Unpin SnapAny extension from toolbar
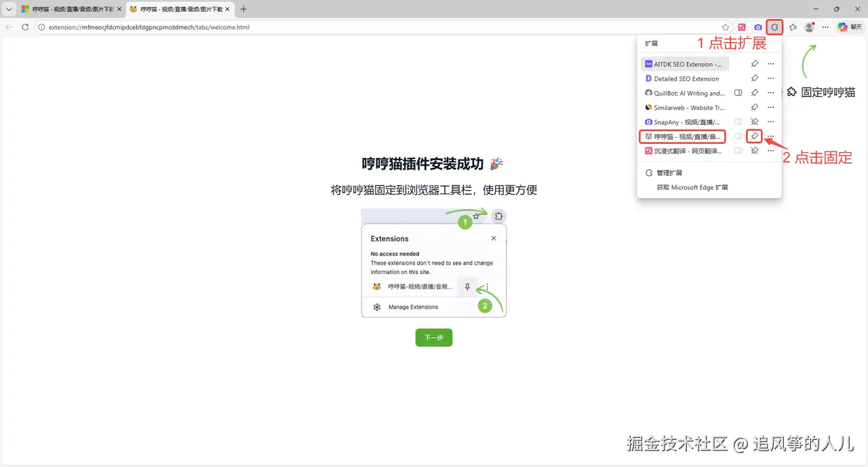The width and height of the screenshot is (868, 467). [x=754, y=122]
